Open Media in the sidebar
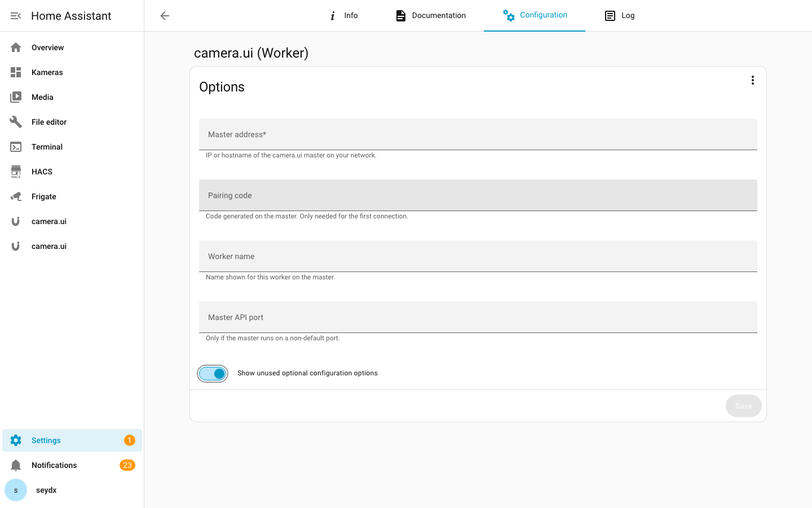812x508 pixels. 72,97
